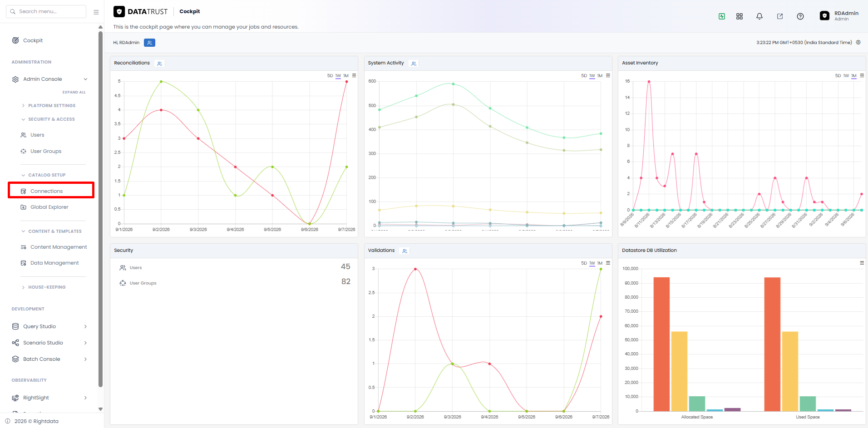Image resolution: width=868 pixels, height=428 pixels.
Task: Open the Reconciliations chart hamburger menu
Action: pyautogui.click(x=354, y=75)
